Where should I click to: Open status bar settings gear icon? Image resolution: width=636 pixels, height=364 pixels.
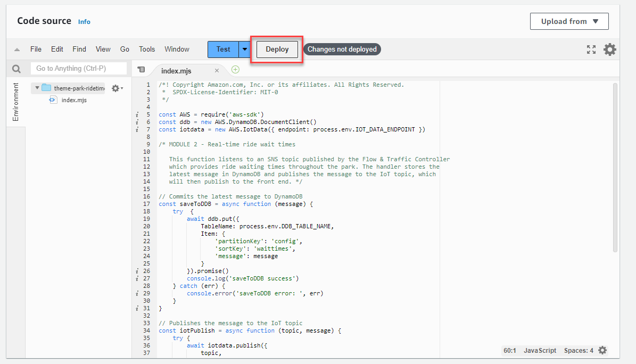pos(603,350)
